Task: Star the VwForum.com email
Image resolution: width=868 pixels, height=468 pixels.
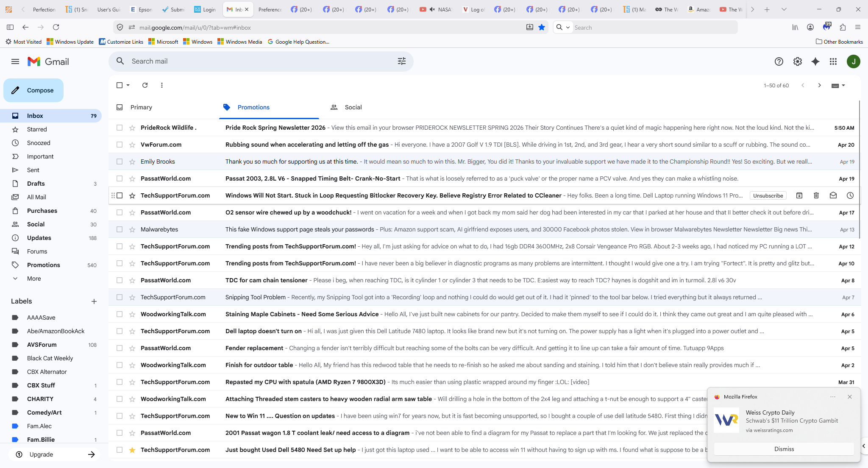Action: point(132,145)
